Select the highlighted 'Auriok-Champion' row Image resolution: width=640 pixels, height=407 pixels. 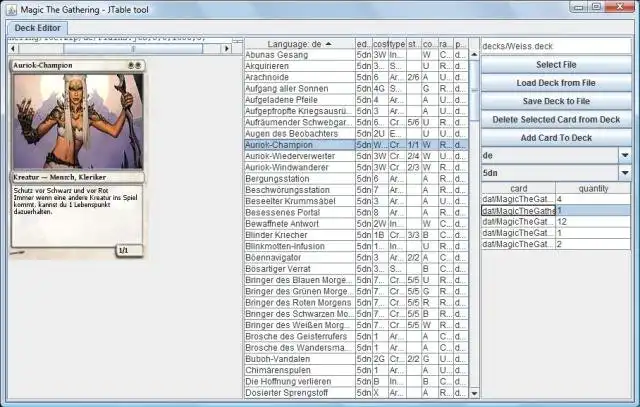(x=356, y=145)
